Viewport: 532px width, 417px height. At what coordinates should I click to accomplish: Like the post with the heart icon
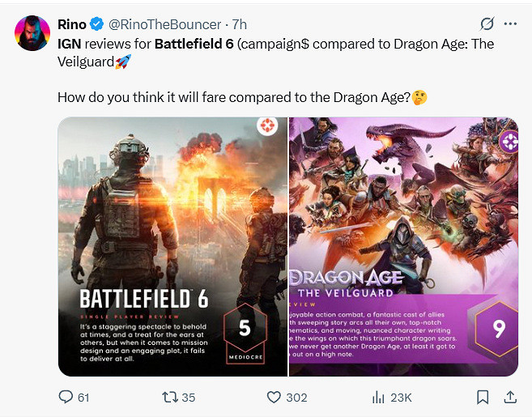[275, 397]
